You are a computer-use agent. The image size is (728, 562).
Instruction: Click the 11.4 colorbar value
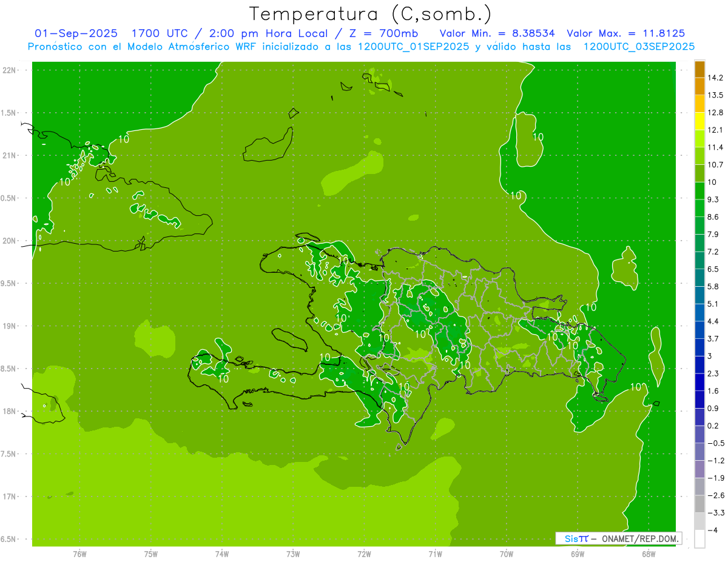point(715,147)
